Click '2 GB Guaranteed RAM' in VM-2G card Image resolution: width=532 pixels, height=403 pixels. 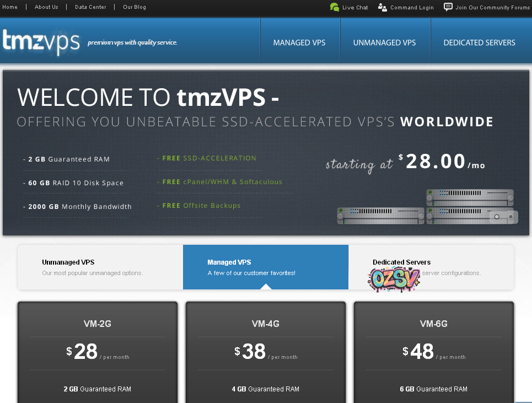[x=98, y=389]
